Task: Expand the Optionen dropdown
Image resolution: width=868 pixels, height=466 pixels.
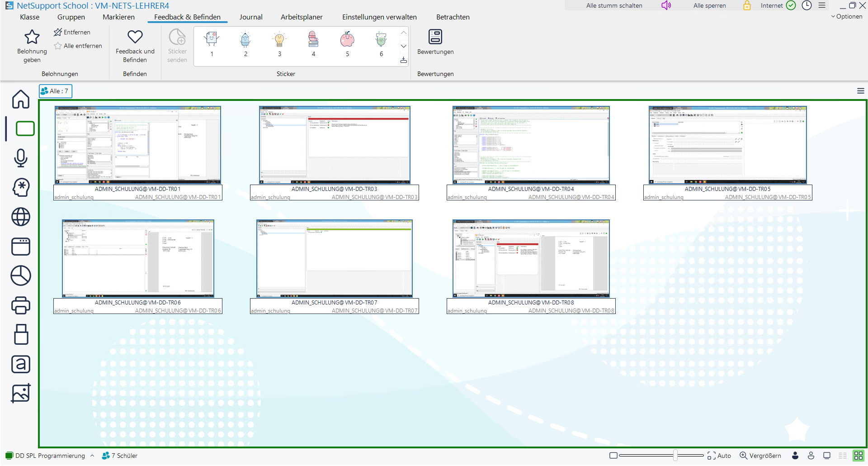Action: (847, 16)
